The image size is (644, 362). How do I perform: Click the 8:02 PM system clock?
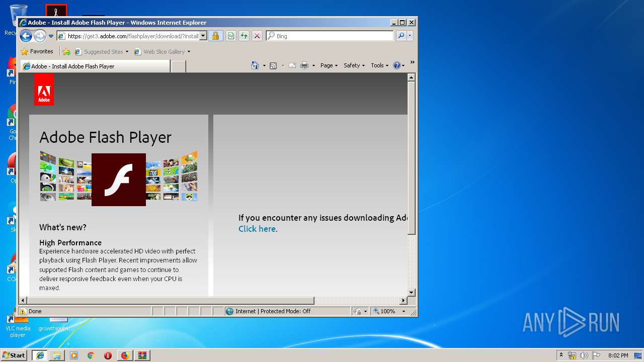tap(618, 355)
